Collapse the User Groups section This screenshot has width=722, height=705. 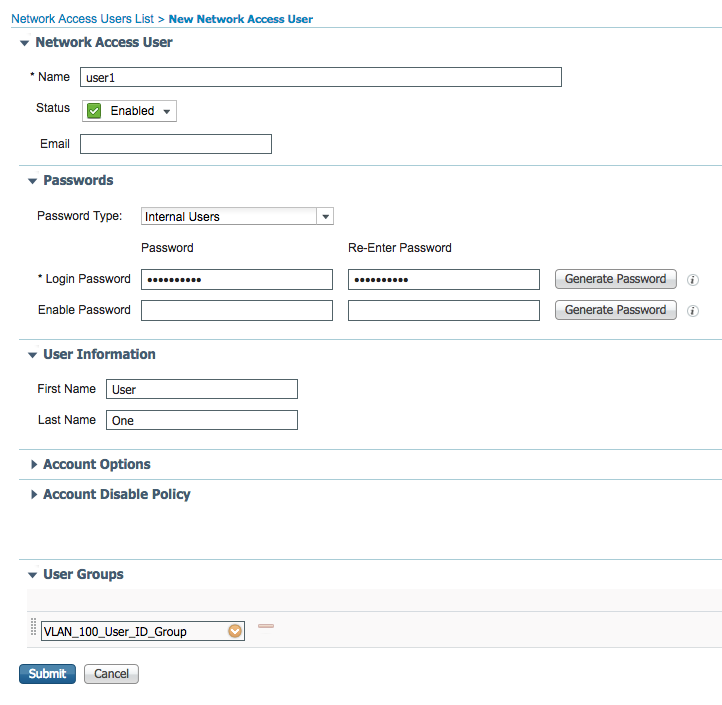pos(33,575)
